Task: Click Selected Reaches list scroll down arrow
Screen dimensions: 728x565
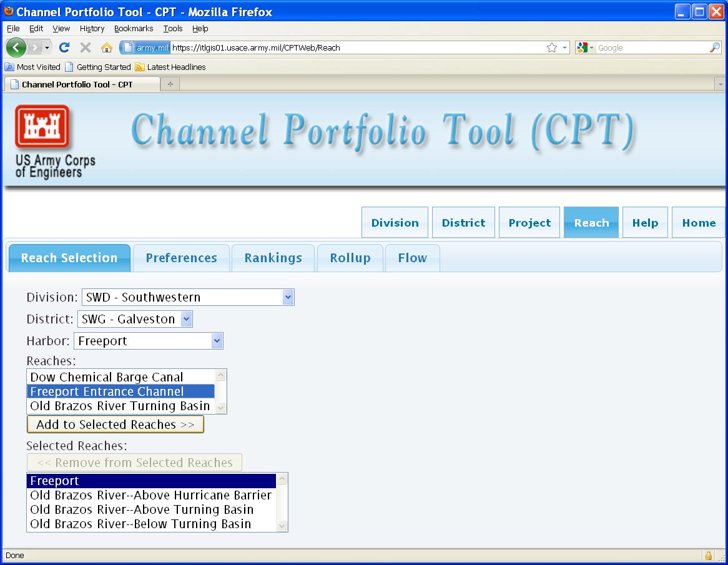Action: 282,526
